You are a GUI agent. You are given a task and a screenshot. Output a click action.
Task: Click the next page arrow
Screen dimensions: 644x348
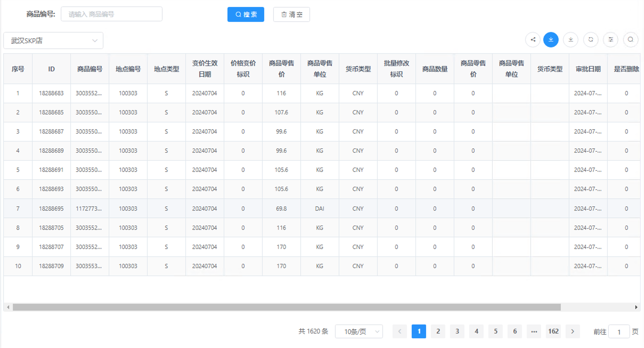(x=573, y=331)
